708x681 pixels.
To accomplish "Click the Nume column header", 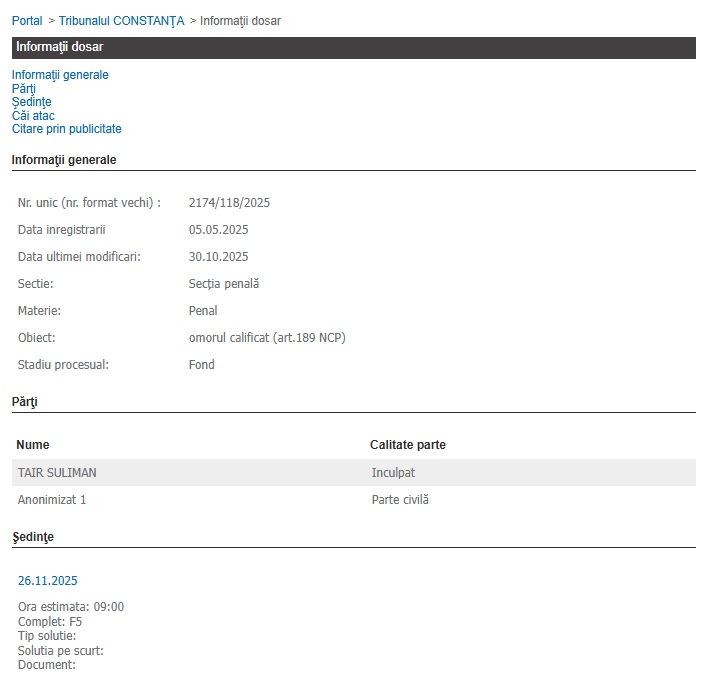I will tap(33, 445).
